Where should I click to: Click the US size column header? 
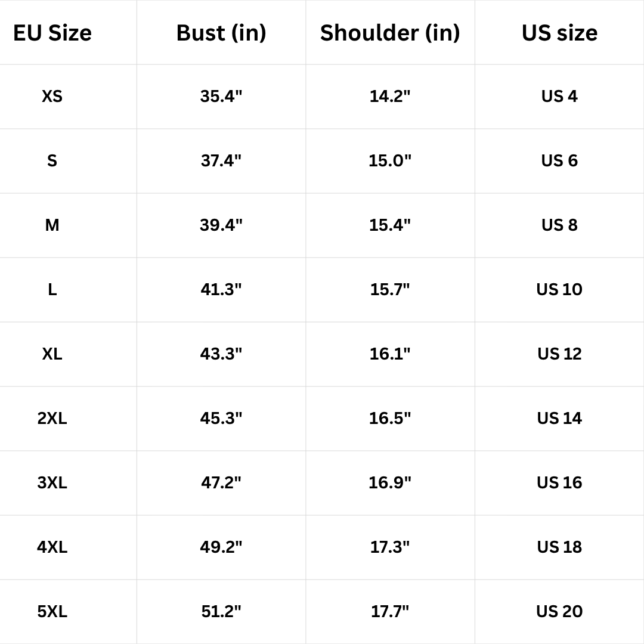tap(559, 33)
